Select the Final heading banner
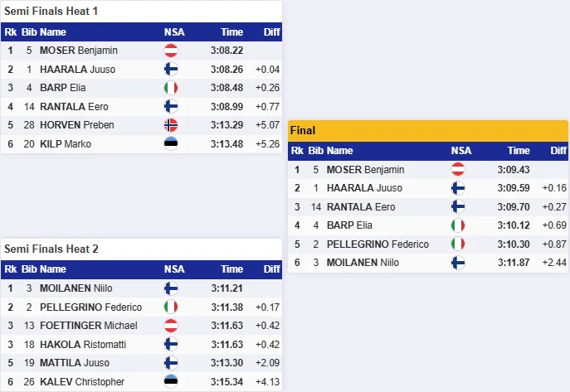Viewport: 570px width, 392px height. (428, 131)
